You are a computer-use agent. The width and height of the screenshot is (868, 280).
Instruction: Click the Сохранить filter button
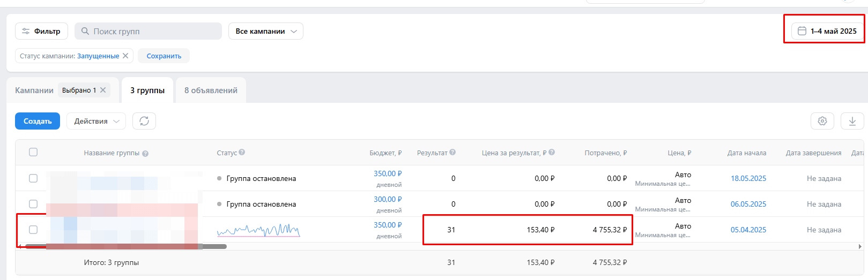coord(164,56)
